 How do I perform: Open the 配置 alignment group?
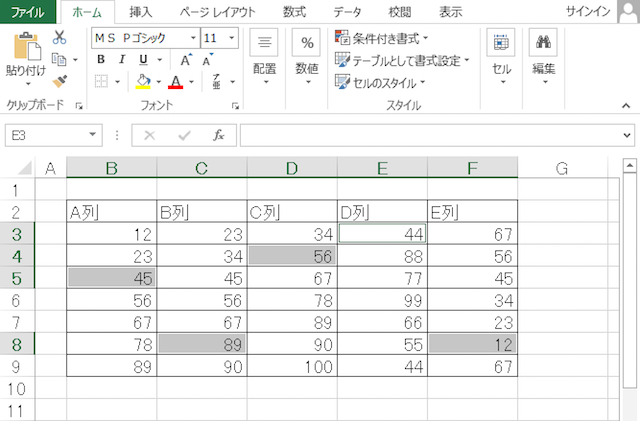264,57
